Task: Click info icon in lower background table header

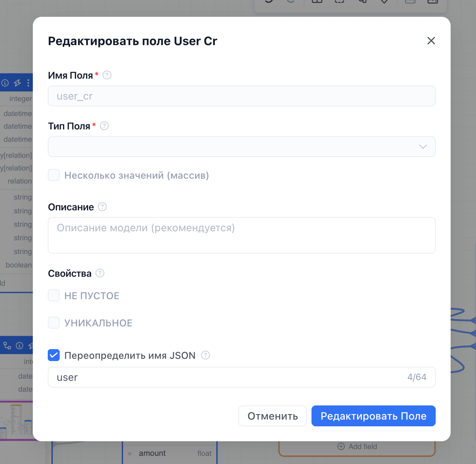Action: pyautogui.click(x=20, y=346)
